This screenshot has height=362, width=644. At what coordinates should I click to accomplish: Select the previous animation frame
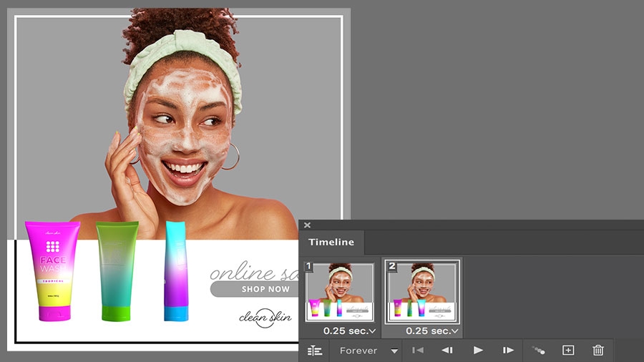447,350
